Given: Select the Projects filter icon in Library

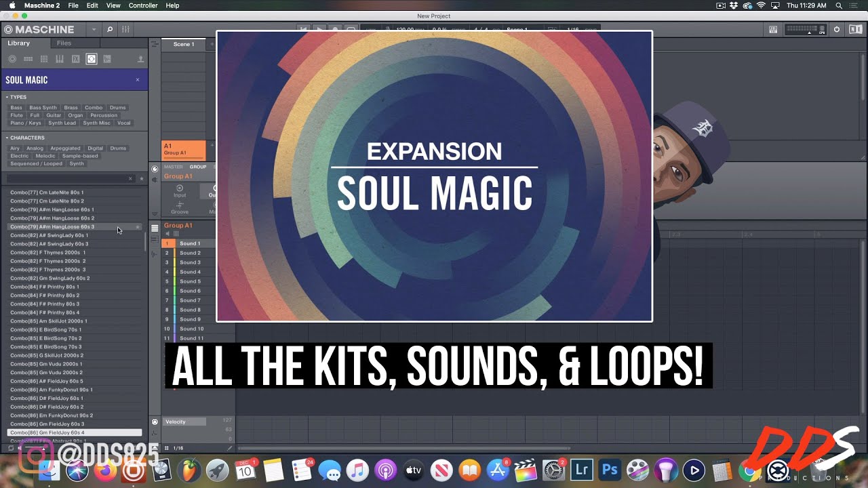Looking at the screenshot, I should pyautogui.click(x=12, y=59).
